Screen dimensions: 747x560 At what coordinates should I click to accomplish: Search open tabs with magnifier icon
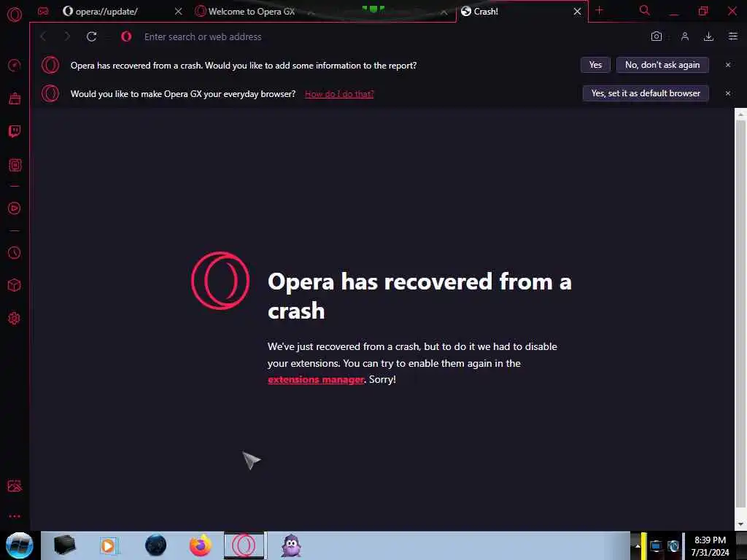[645, 10]
